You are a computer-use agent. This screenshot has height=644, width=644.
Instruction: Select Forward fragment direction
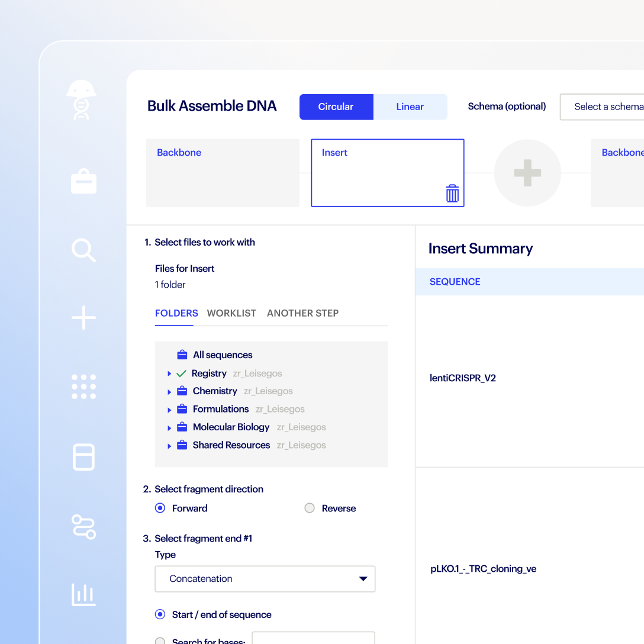pos(160,508)
